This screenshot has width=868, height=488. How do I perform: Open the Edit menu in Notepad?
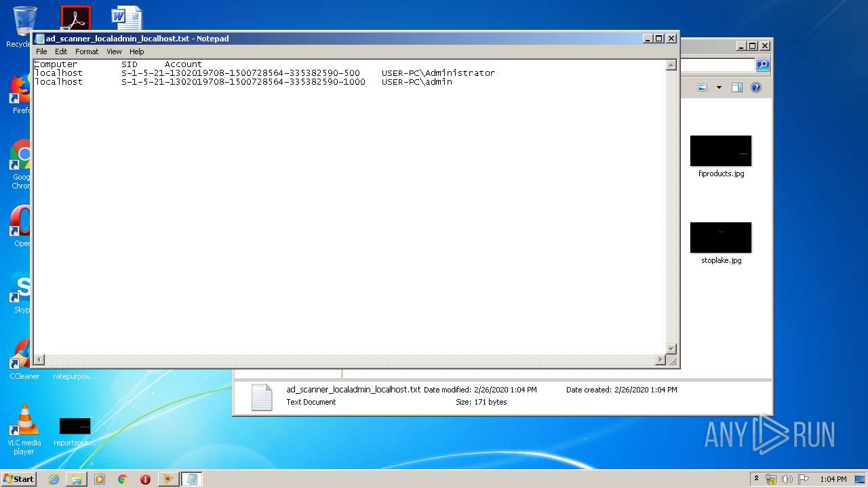pos(61,52)
